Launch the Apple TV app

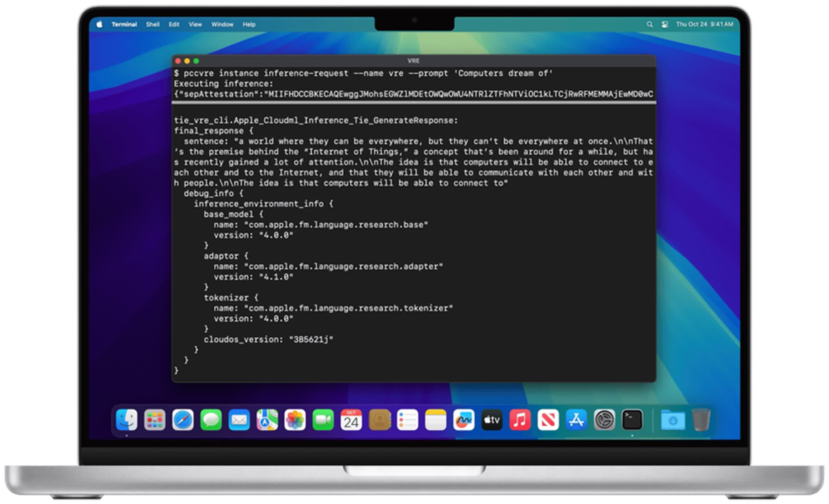492,420
